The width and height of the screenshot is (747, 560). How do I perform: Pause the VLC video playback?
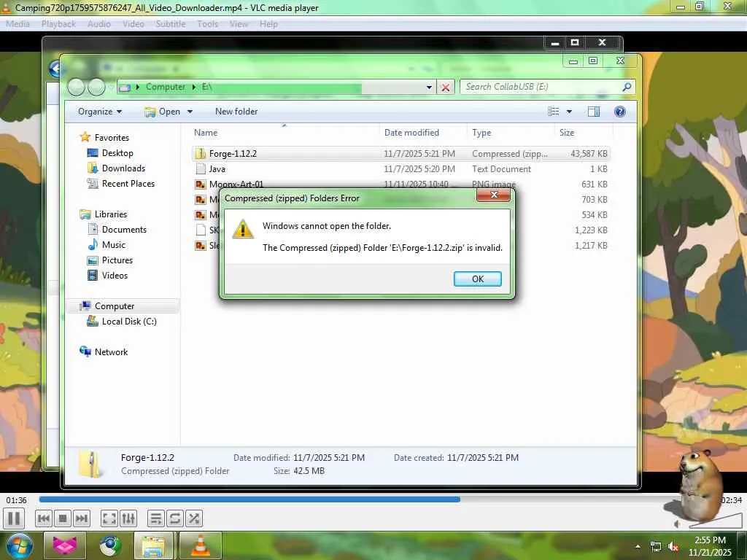click(14, 518)
